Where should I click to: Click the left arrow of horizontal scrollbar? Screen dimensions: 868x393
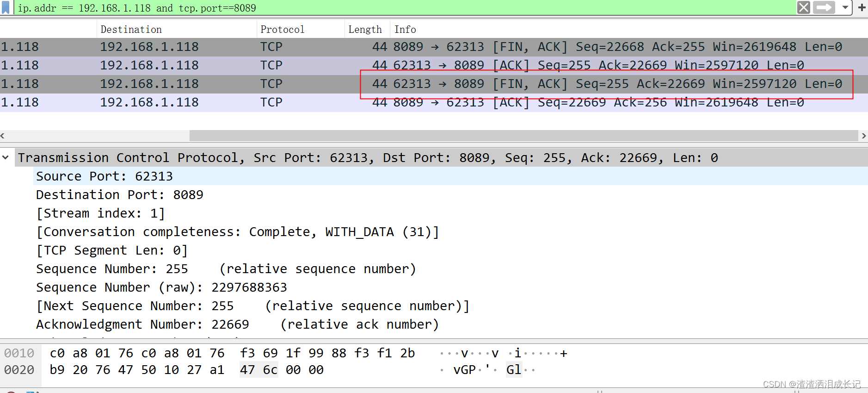pos(3,136)
